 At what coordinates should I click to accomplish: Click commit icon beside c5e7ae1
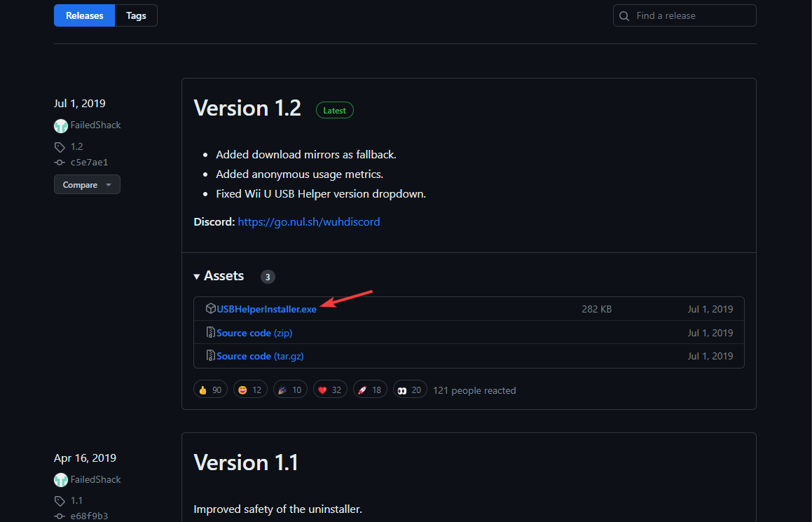[60, 163]
